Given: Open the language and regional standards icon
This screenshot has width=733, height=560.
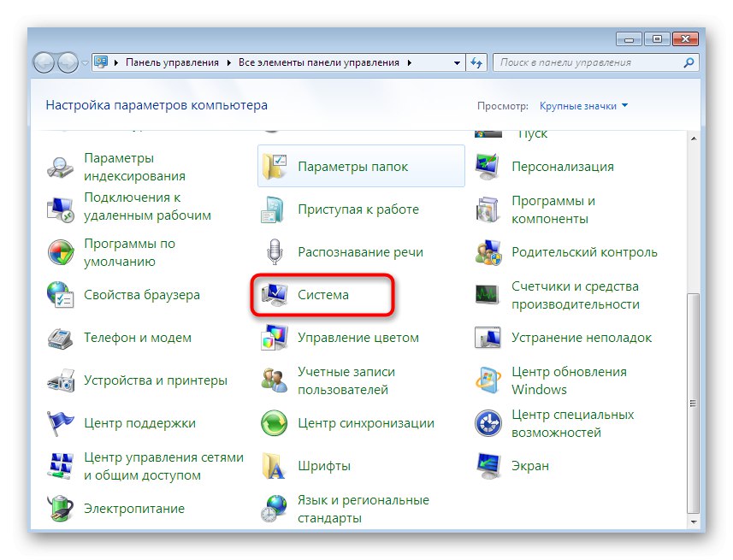Looking at the screenshot, I should tap(275, 509).
